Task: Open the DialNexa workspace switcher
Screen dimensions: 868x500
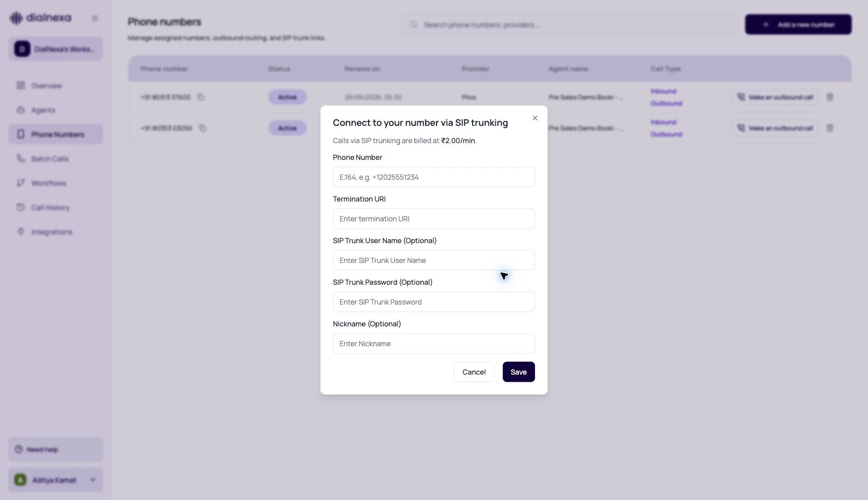Action: 56,49
